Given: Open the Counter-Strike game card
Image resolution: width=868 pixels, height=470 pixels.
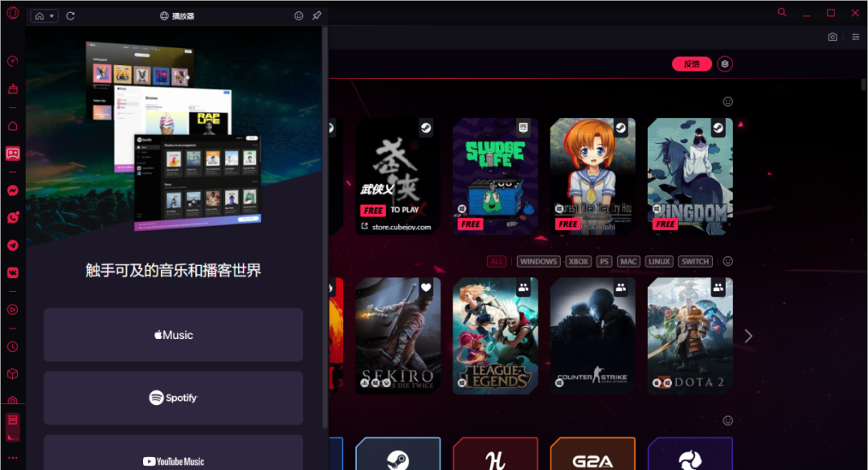Looking at the screenshot, I should 593,336.
